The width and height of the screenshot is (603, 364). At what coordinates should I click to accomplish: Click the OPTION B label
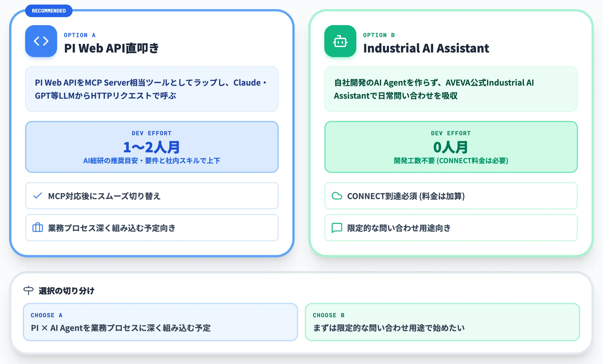tap(379, 35)
